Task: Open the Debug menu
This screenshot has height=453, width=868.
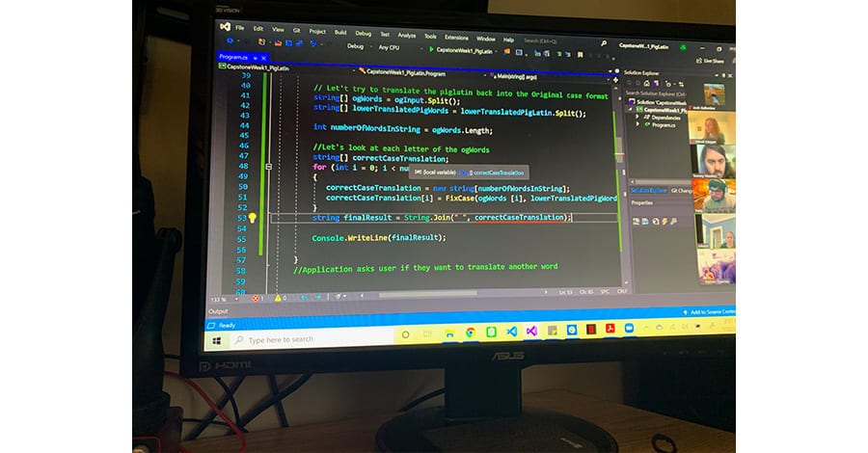Action: (364, 34)
